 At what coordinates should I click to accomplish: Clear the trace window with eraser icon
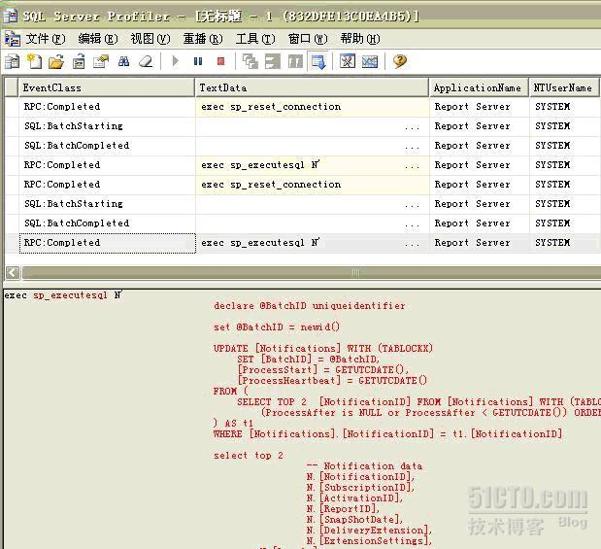pos(146,61)
